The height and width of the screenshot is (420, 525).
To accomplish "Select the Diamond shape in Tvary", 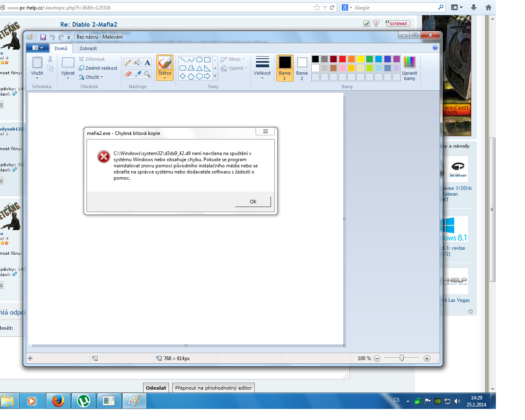I will click(x=183, y=76).
